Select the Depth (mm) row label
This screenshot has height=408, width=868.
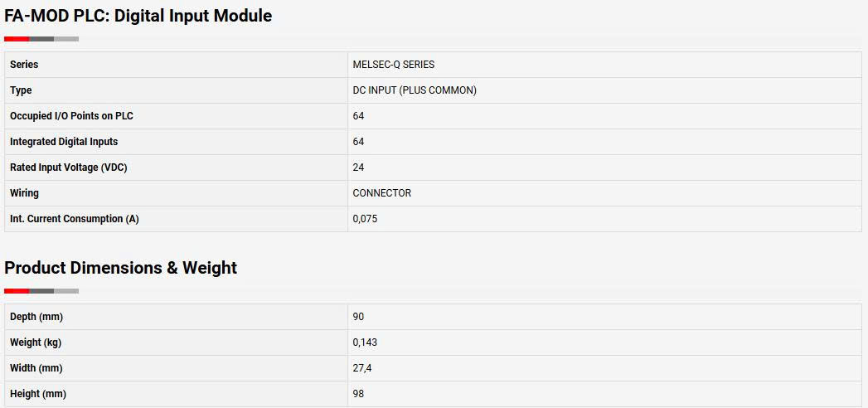[36, 317]
